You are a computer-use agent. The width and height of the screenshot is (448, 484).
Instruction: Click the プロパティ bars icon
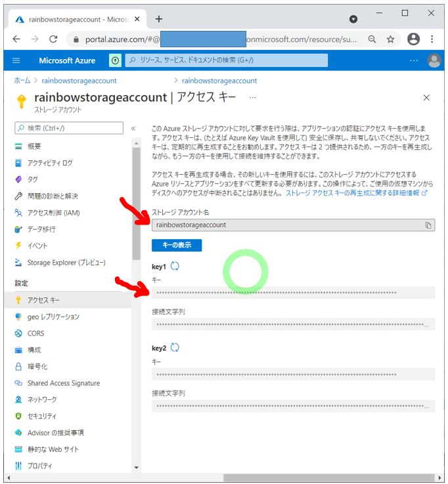[18, 466]
